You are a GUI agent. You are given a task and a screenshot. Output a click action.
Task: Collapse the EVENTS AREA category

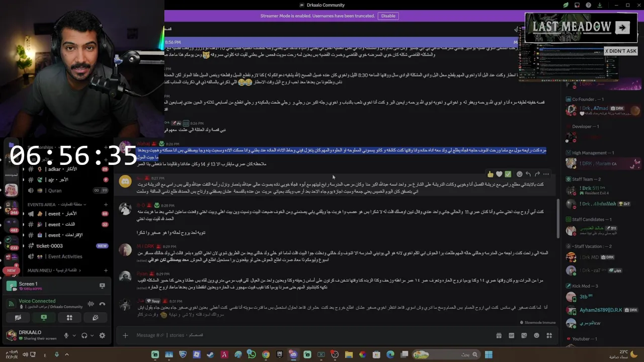[x=56, y=205]
